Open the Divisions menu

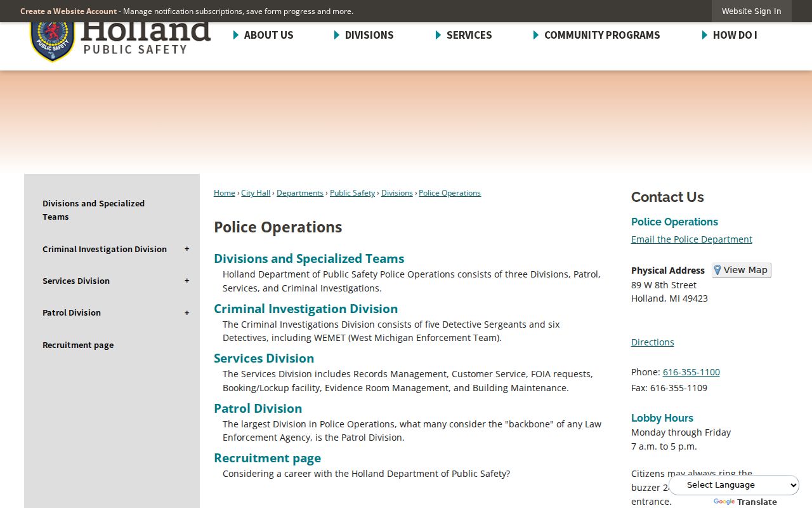point(364,35)
